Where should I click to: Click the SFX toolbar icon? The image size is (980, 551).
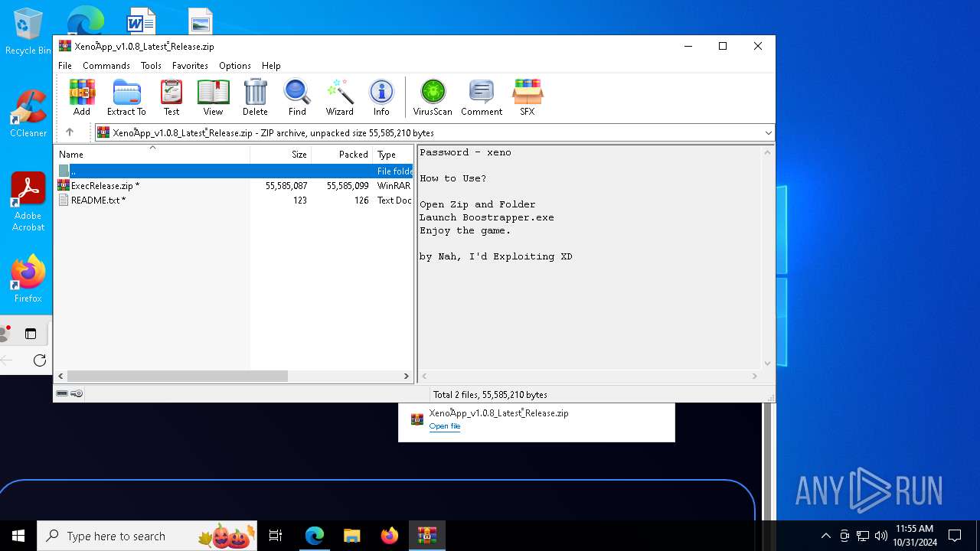(x=528, y=97)
